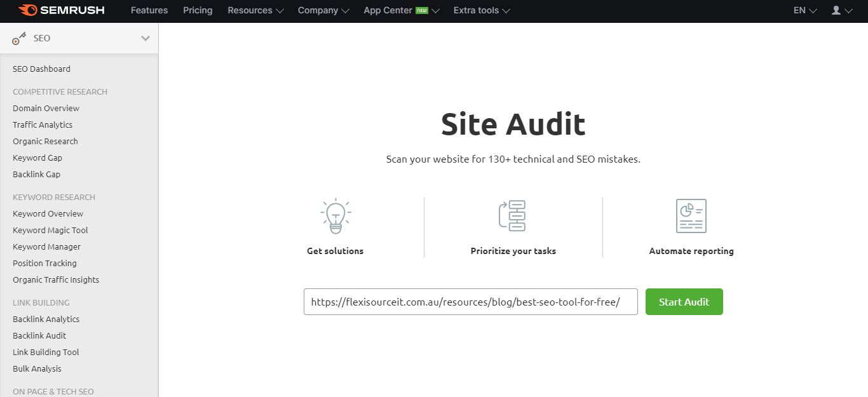Screen dimensions: 868x397
Task: Click the Get solutions label
Action: coord(336,251)
